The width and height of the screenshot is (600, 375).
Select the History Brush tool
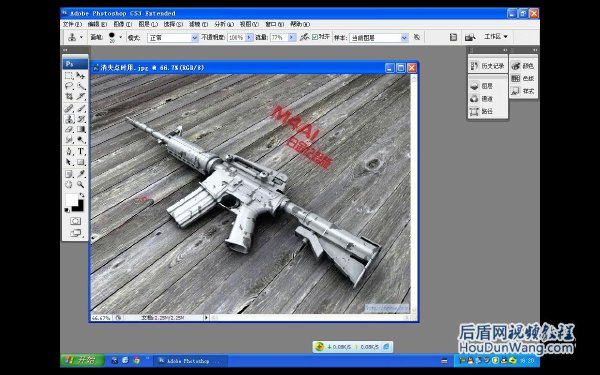click(x=81, y=119)
